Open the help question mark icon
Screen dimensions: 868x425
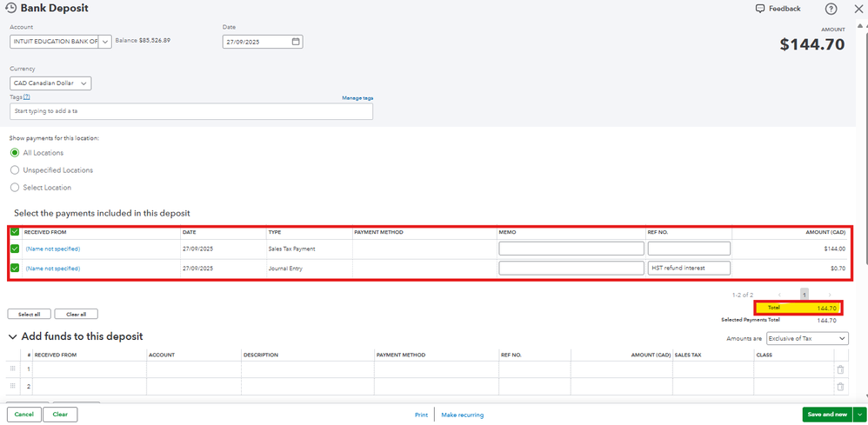coord(831,9)
